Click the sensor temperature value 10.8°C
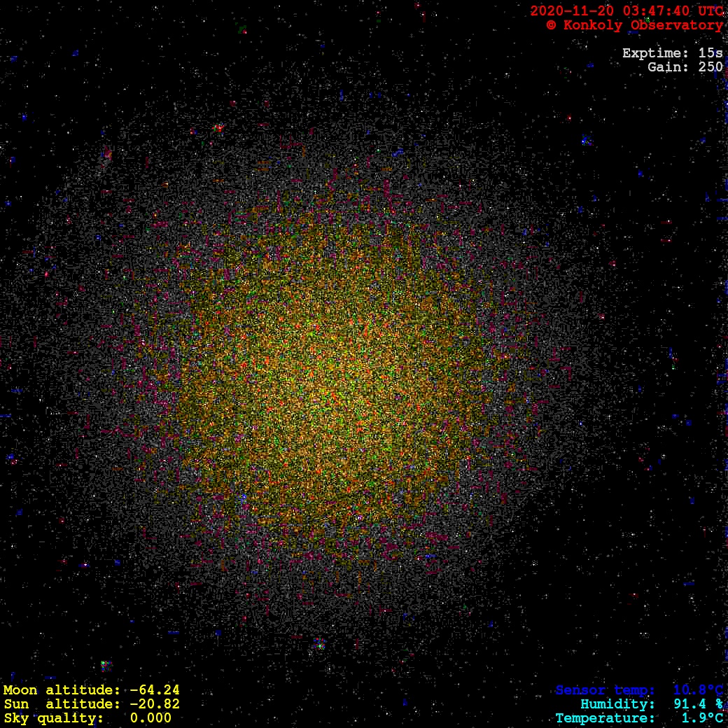 pyautogui.click(x=698, y=690)
